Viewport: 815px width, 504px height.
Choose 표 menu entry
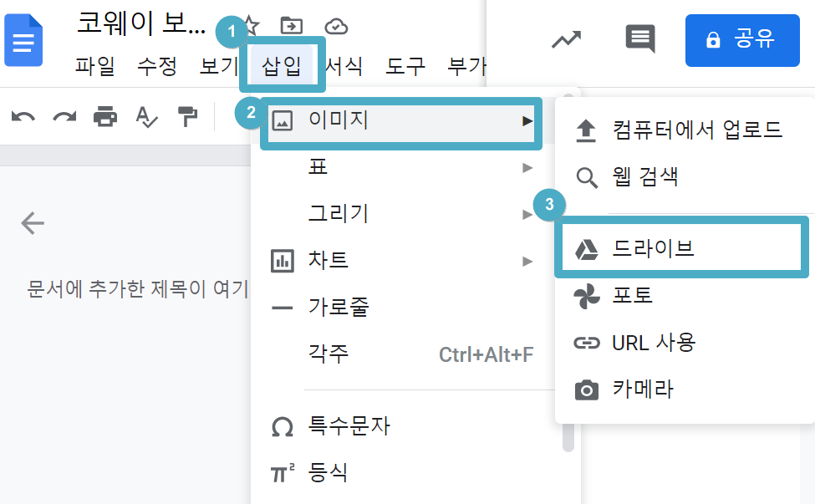(318, 167)
